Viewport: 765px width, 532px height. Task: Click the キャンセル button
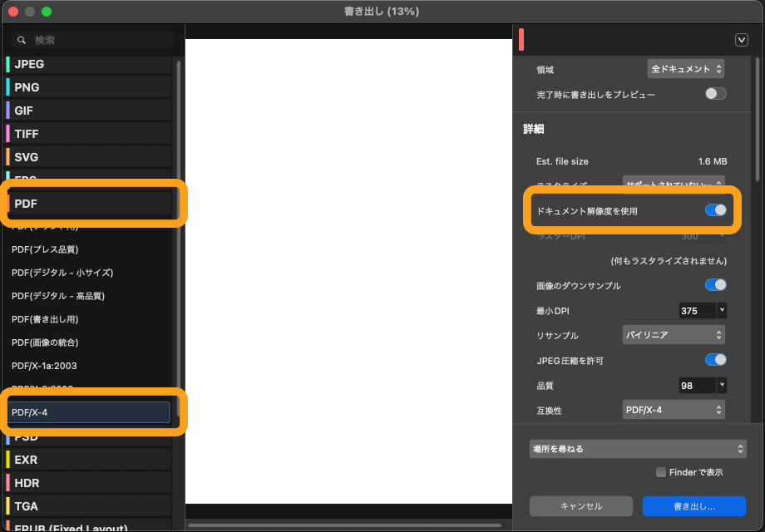coord(581,505)
